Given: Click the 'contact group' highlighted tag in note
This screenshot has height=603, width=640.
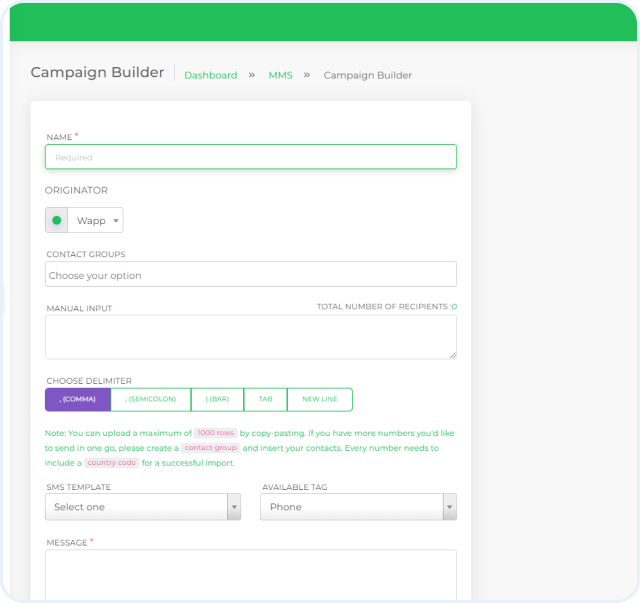Looking at the screenshot, I should tap(211, 448).
